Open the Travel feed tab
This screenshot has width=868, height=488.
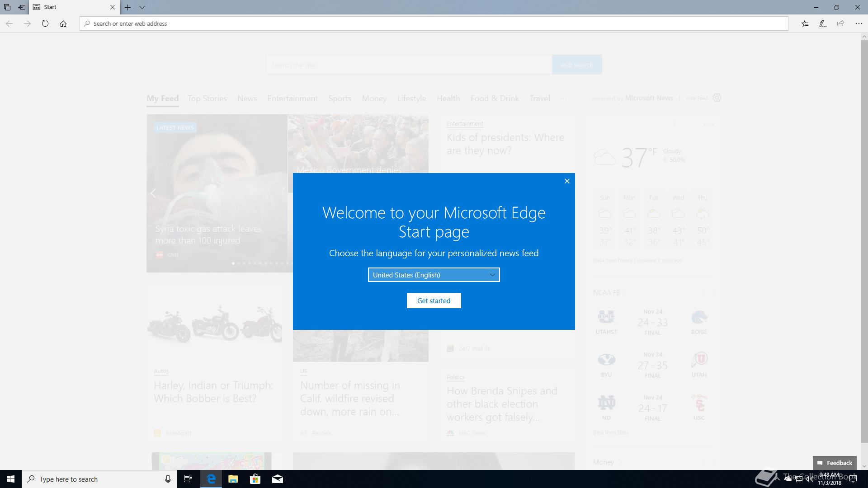(540, 99)
